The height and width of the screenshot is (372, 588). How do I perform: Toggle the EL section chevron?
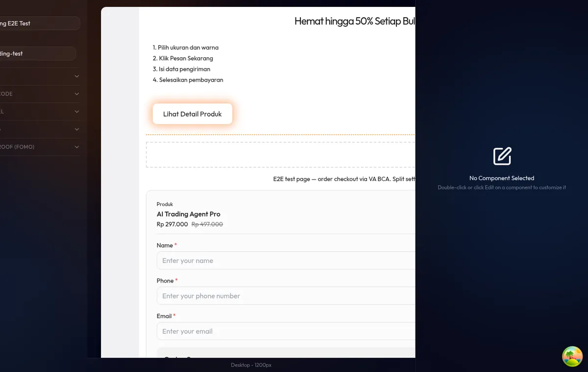(x=77, y=112)
